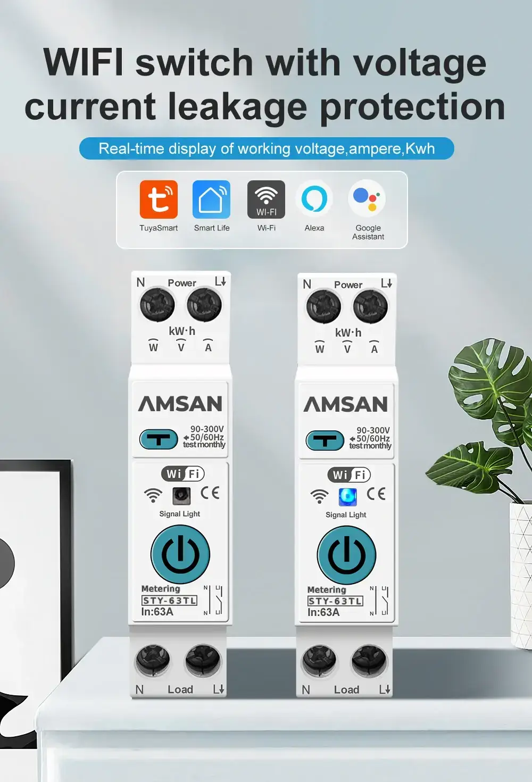Click the Smart Life house icon
This screenshot has width=532, height=782.
(x=211, y=199)
